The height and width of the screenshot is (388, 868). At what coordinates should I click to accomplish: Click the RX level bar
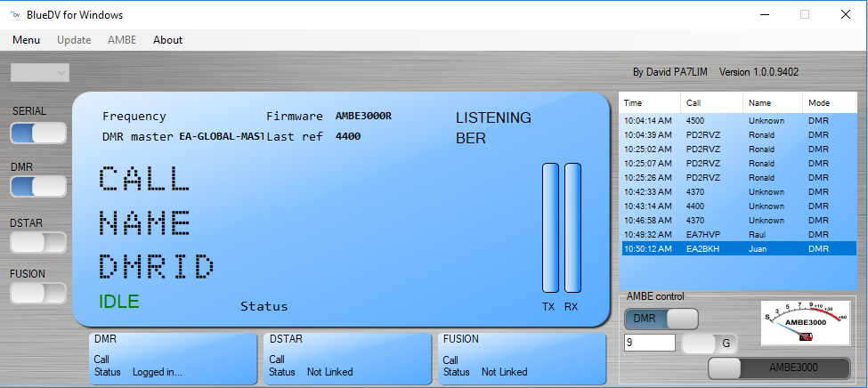(572, 227)
